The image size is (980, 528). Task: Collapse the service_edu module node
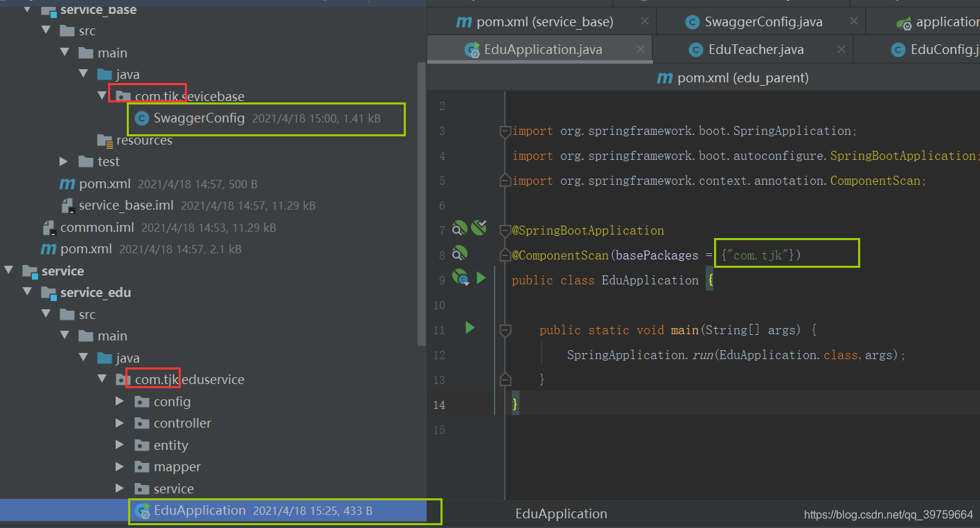pos(28,293)
